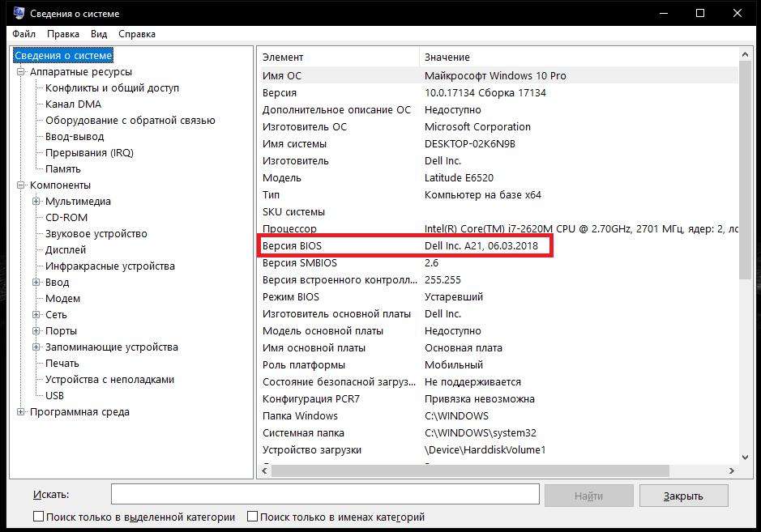Image resolution: width=761 pixels, height=532 pixels.
Task: Expand the 'Сеть' tree node
Action: pos(36,314)
